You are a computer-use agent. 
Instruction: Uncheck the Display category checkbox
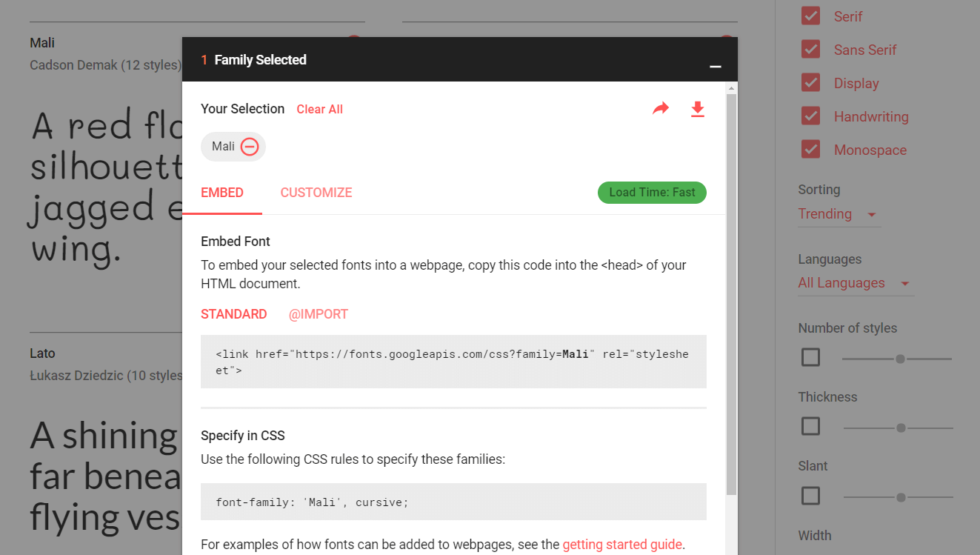pyautogui.click(x=810, y=83)
